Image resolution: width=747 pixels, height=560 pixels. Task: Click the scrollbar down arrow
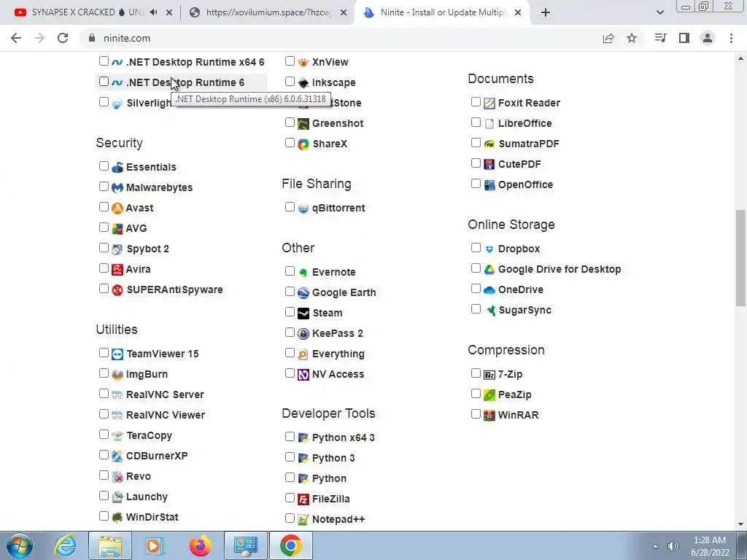click(740, 524)
